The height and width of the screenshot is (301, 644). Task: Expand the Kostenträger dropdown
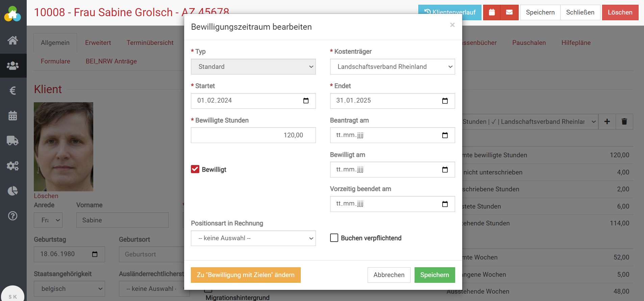[x=392, y=67]
